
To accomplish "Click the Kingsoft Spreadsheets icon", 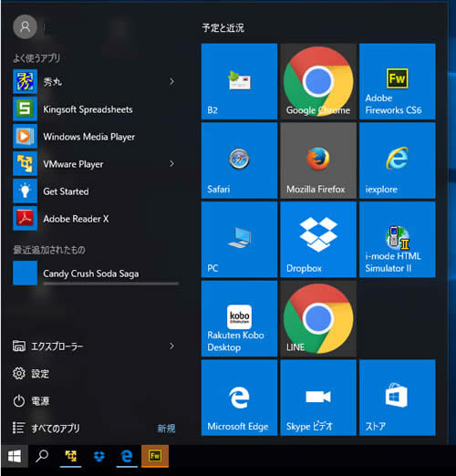I will pyautogui.click(x=25, y=109).
